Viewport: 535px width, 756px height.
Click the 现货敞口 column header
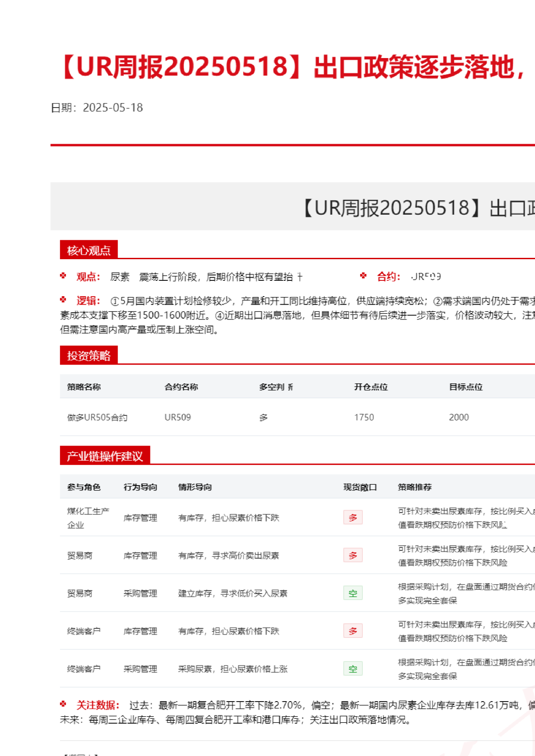point(360,487)
